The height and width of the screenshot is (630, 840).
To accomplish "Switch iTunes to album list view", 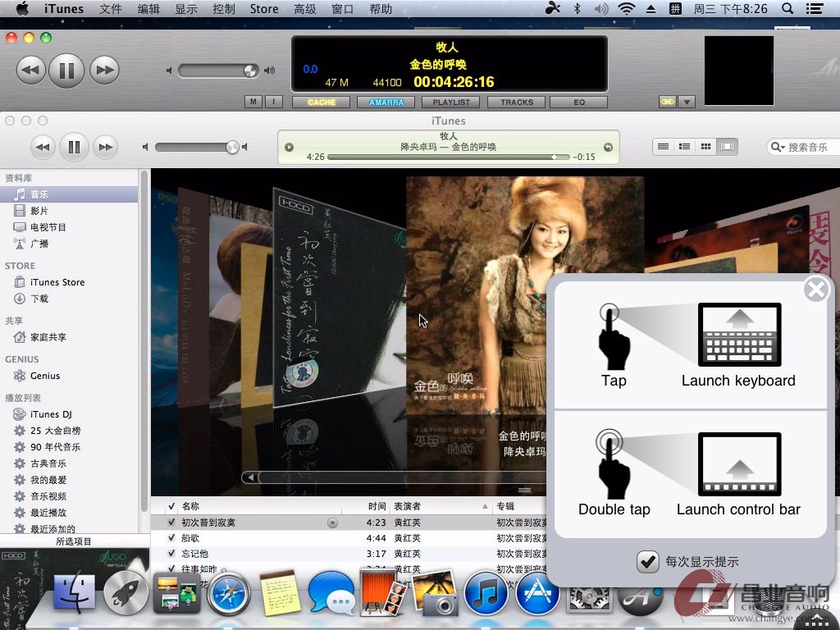I will pyautogui.click(x=684, y=146).
